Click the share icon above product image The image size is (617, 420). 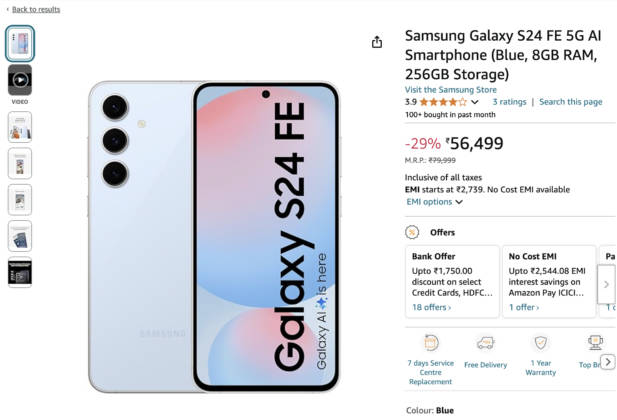point(377,42)
